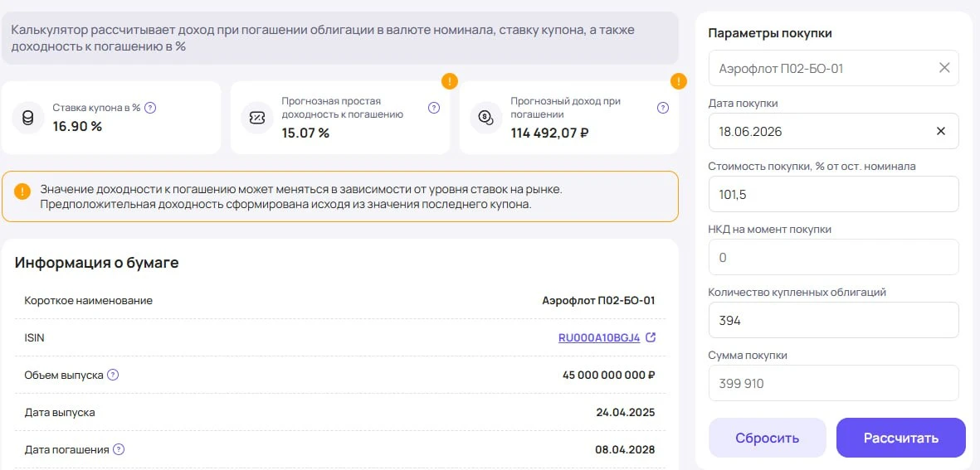
Task: Click the Сбросить button
Action: pos(767,438)
